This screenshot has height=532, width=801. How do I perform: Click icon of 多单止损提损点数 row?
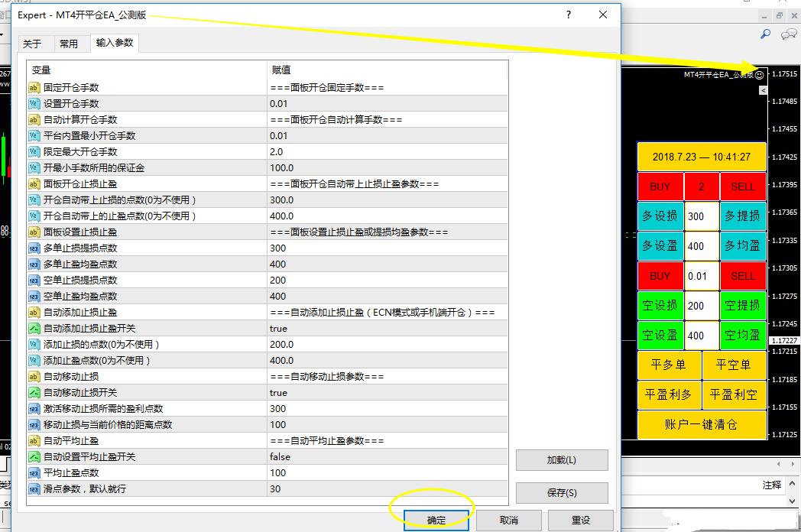tap(34, 248)
